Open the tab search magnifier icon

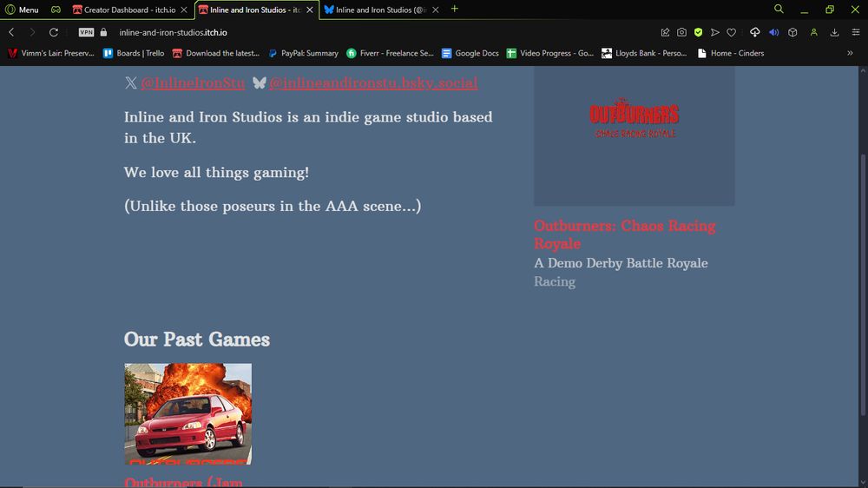(779, 9)
